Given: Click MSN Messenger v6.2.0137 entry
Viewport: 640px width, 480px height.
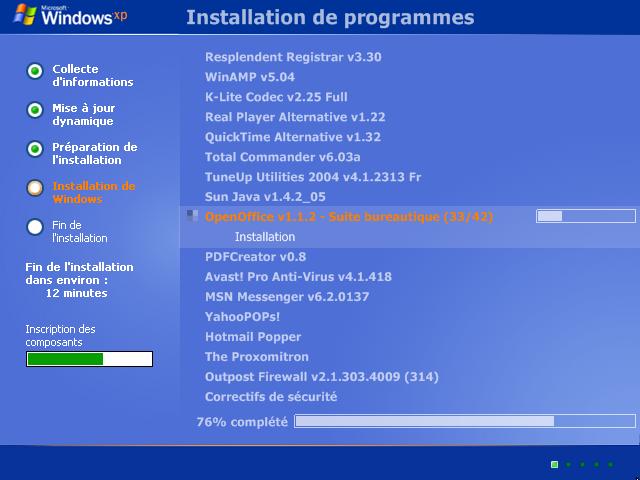Looking at the screenshot, I should pos(287,297).
